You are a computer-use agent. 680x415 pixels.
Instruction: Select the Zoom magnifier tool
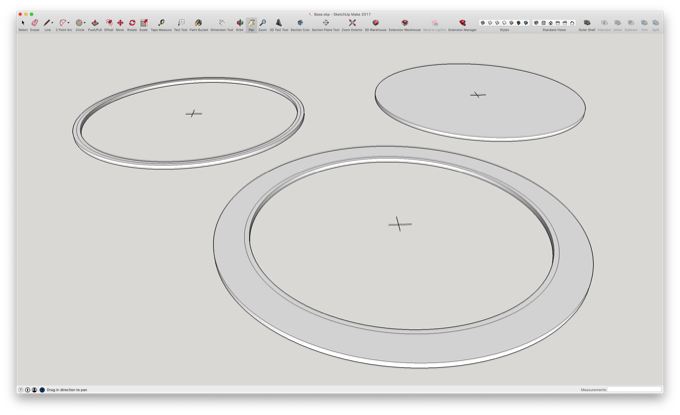point(263,23)
